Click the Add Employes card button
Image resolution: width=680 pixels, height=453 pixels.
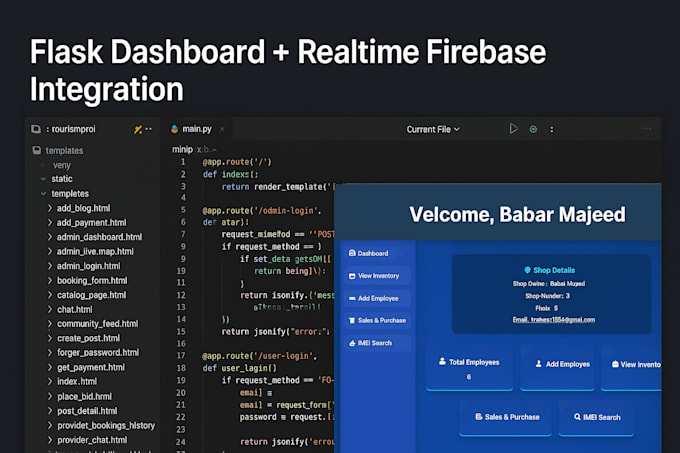[557, 368]
